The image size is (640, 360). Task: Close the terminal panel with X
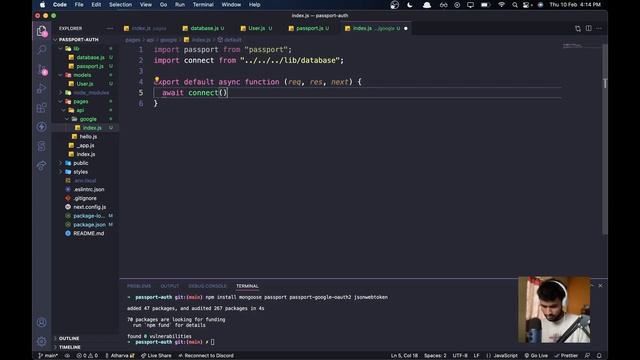[600, 286]
